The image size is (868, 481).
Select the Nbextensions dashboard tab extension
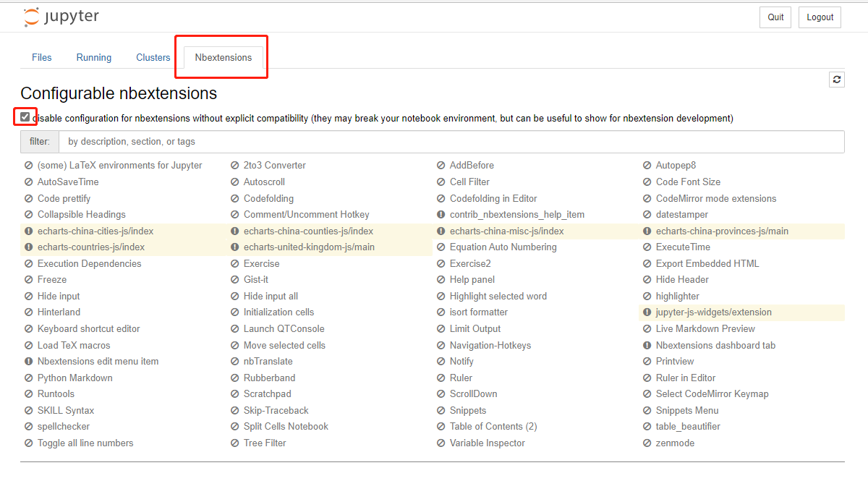click(715, 346)
